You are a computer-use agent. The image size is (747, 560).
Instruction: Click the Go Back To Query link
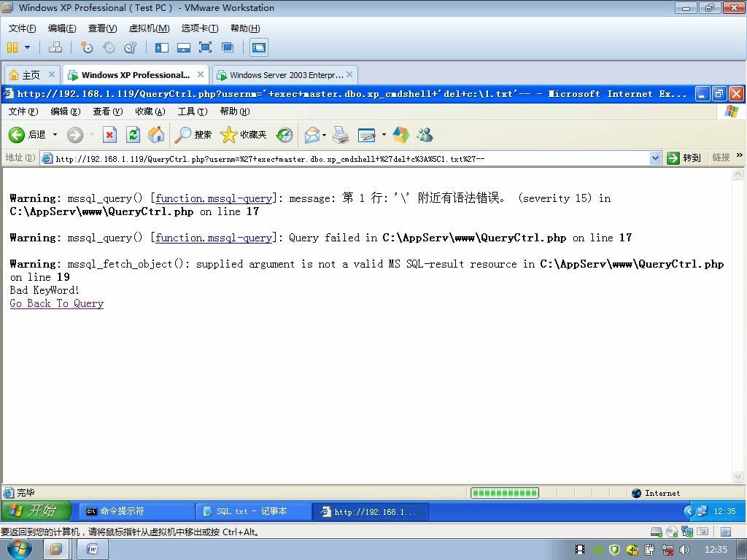click(57, 303)
